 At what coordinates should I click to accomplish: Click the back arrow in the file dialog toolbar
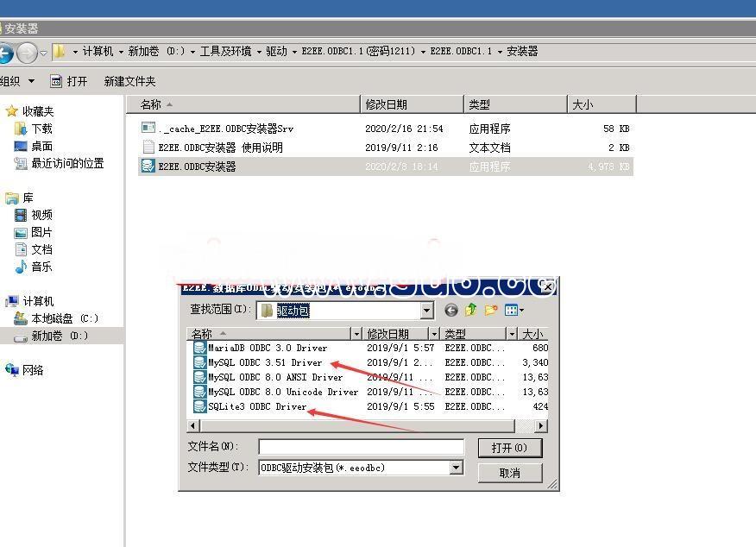(x=451, y=311)
